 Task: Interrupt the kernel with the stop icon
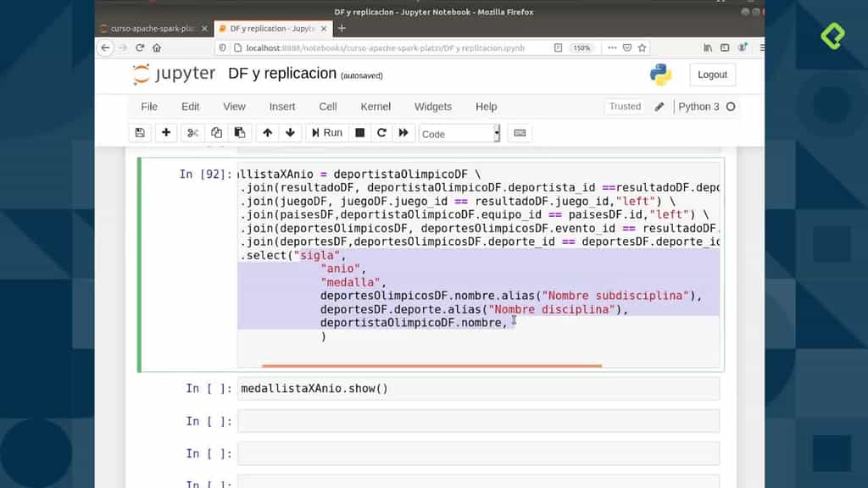click(359, 133)
